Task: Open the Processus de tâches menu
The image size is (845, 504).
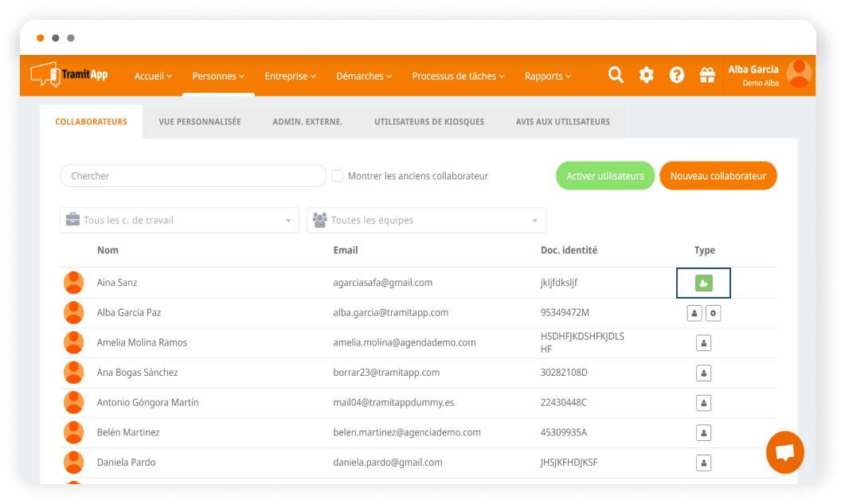Action: pos(458,76)
